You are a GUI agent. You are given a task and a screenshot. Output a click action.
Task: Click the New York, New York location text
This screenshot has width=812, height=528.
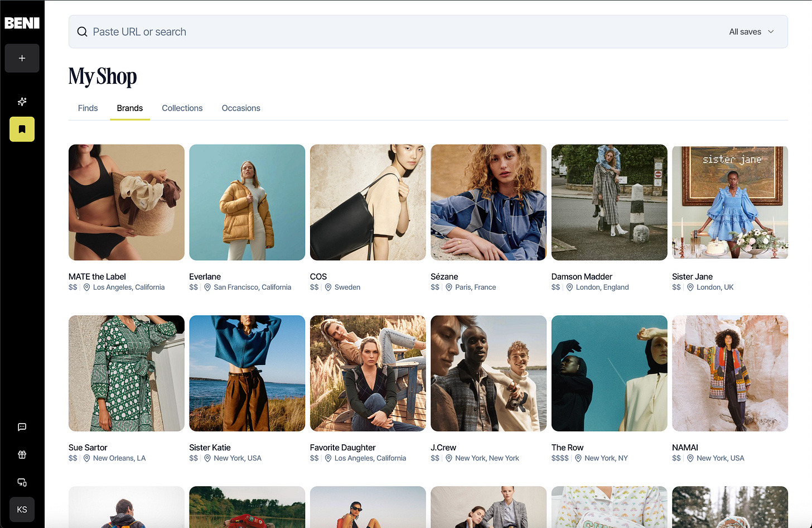487,458
